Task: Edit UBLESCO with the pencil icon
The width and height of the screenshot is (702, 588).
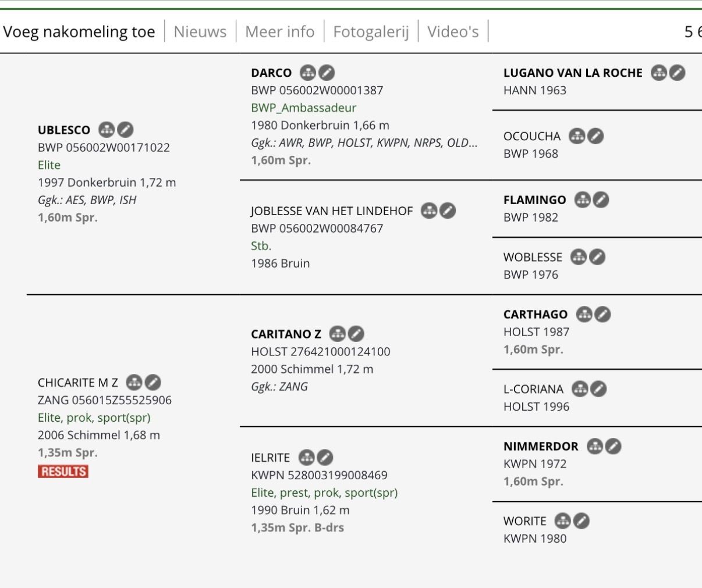Action: coord(126,130)
